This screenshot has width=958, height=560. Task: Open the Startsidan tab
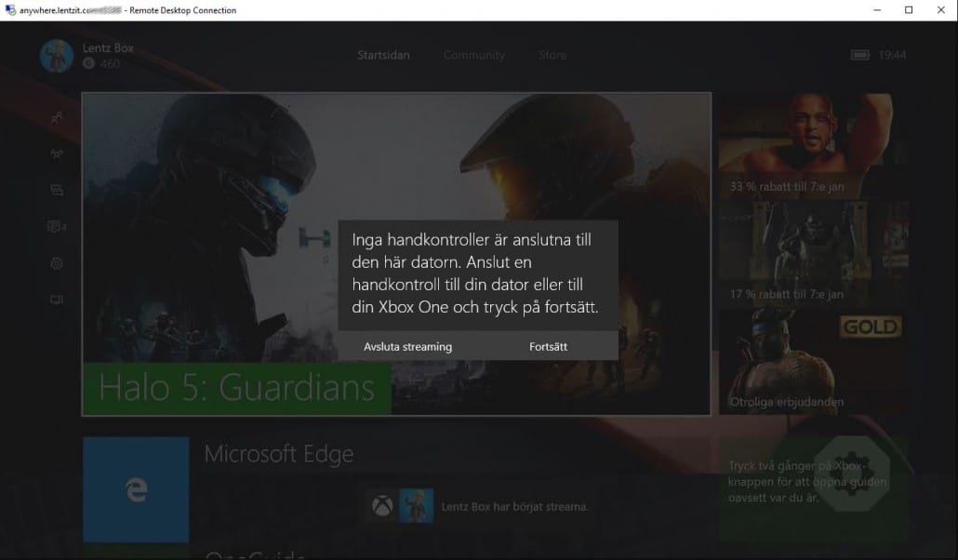click(x=383, y=55)
